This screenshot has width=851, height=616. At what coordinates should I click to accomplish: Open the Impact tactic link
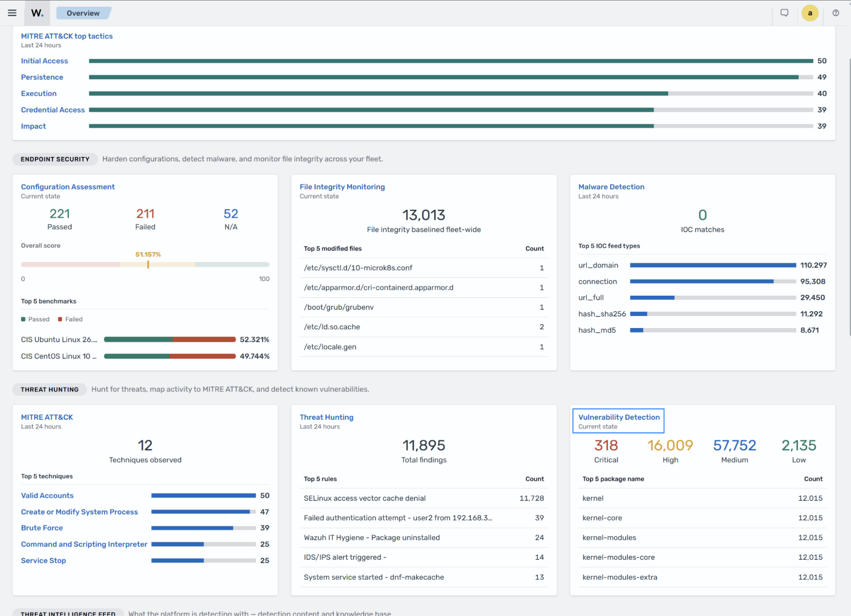click(x=33, y=126)
